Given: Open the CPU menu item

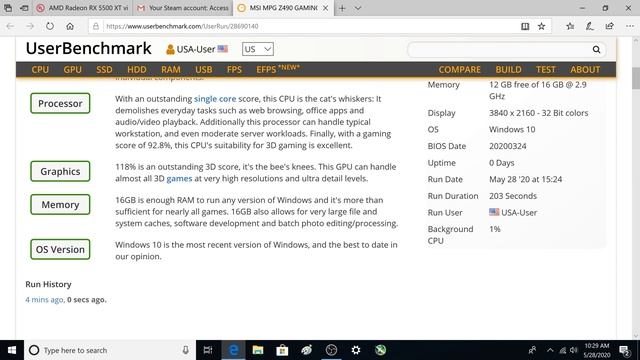Looking at the screenshot, I should [40, 69].
